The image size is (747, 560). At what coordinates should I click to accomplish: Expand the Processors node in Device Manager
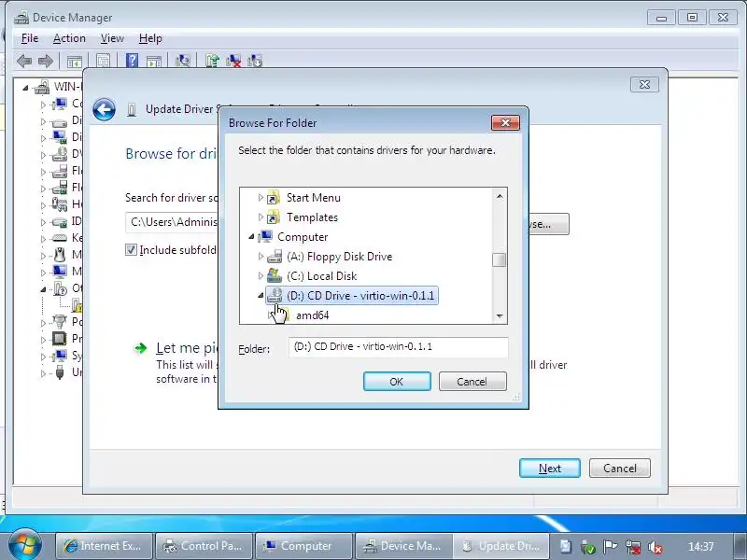pos(43,340)
